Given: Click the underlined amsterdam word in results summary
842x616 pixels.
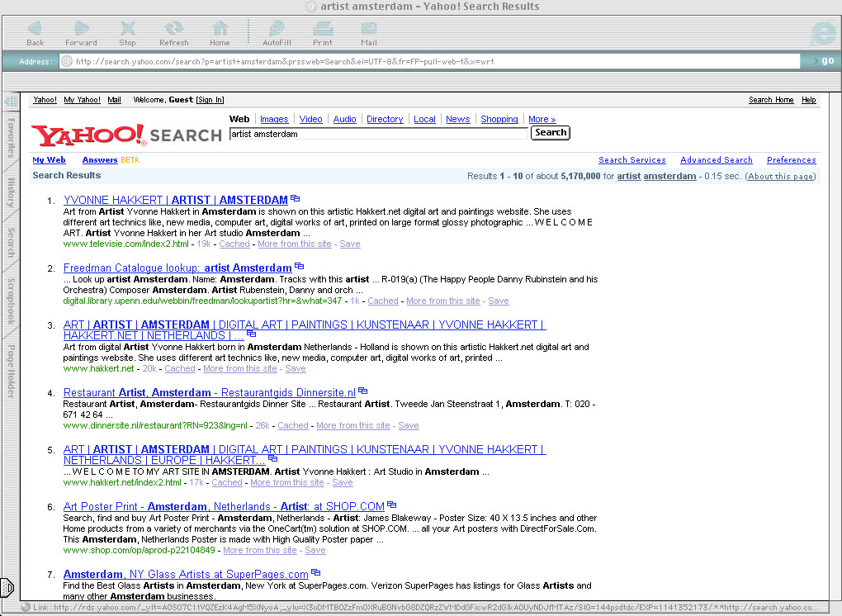Looking at the screenshot, I should coord(669,176).
